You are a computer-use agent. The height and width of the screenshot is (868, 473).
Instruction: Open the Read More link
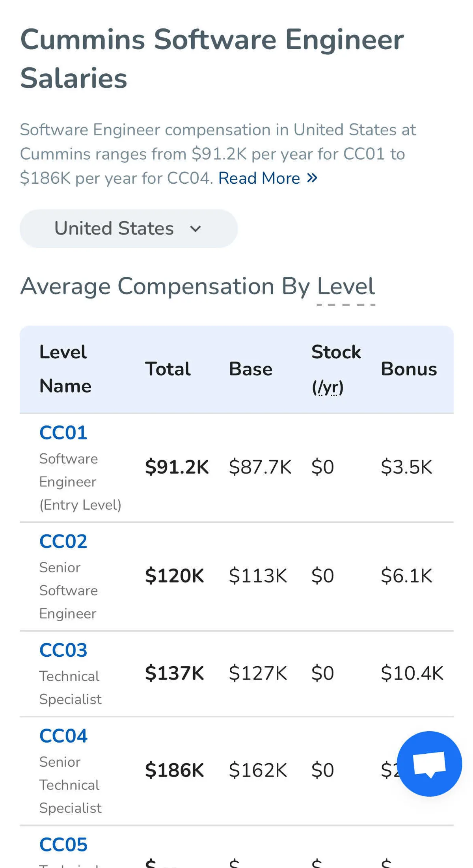point(259,178)
